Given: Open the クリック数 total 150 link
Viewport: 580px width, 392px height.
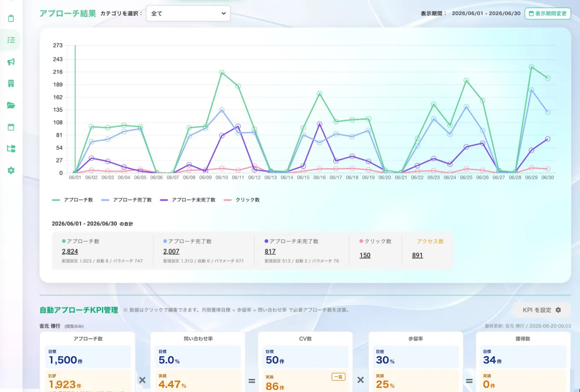Looking at the screenshot, I should [365, 255].
